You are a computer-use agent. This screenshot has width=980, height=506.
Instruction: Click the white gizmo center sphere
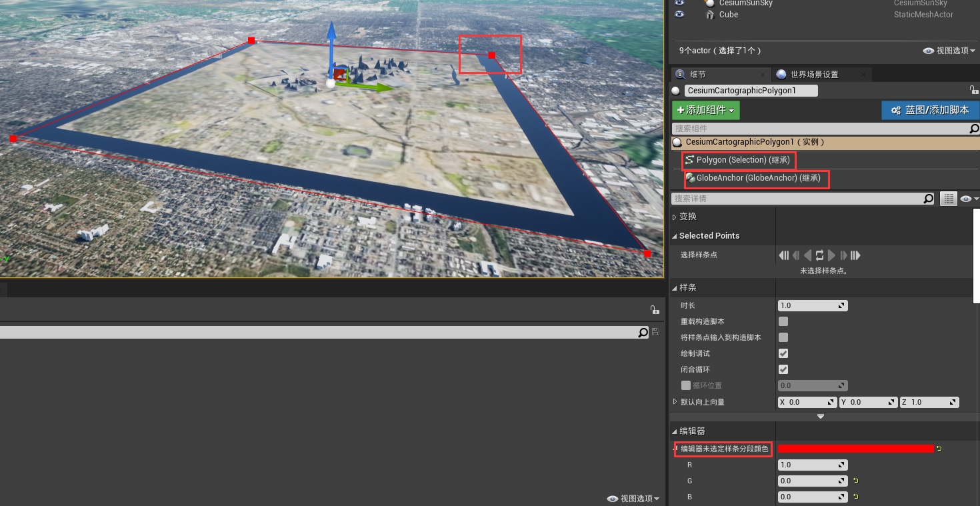[331, 83]
